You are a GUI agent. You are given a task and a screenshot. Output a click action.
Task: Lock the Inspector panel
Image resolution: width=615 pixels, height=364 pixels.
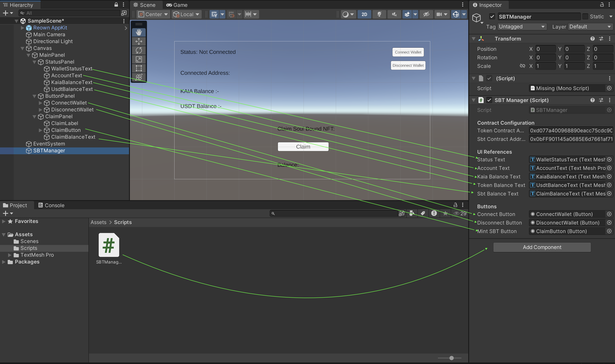tap(602, 5)
